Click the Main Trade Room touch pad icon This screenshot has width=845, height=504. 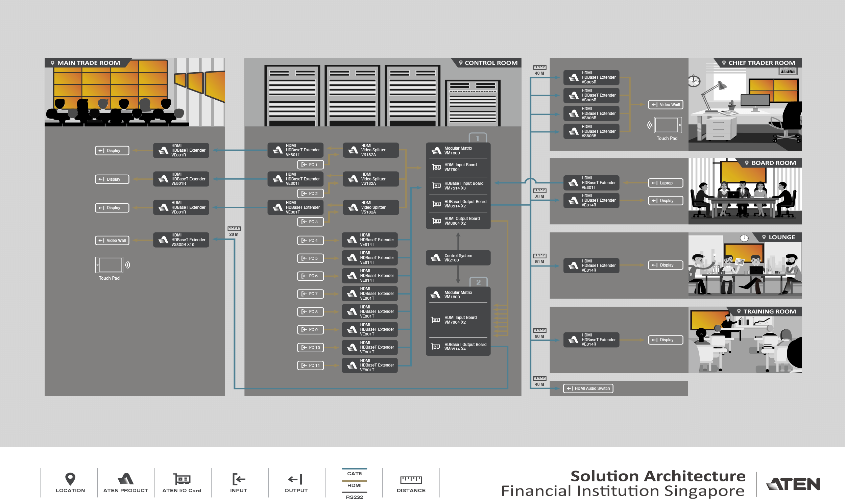(110, 265)
